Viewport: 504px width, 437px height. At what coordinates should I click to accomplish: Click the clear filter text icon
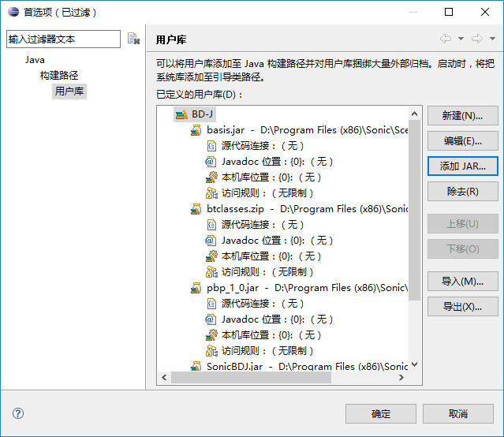pyautogui.click(x=133, y=39)
